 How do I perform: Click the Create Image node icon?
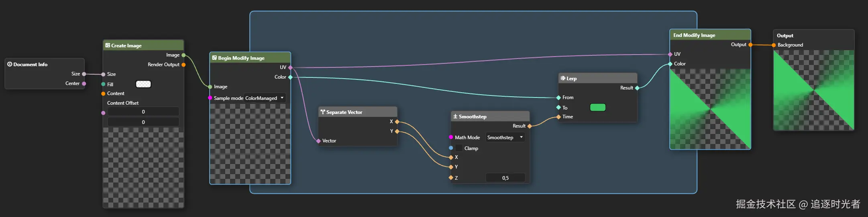point(108,45)
